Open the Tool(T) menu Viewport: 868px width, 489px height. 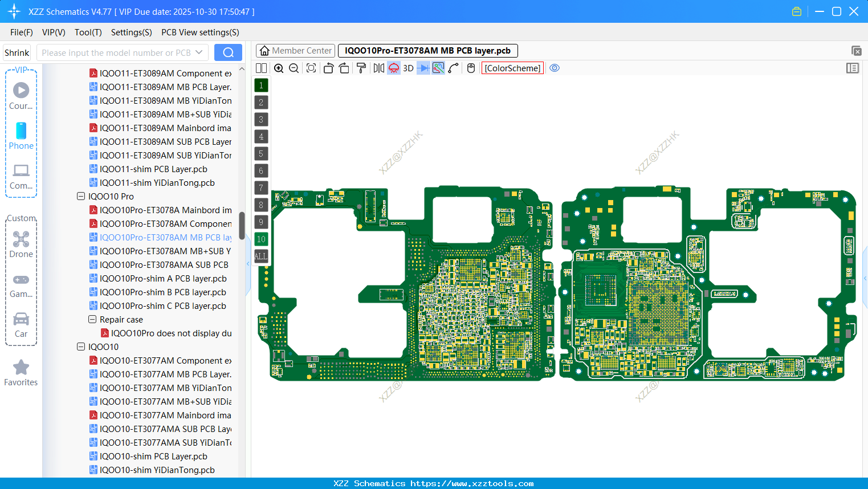(x=88, y=32)
